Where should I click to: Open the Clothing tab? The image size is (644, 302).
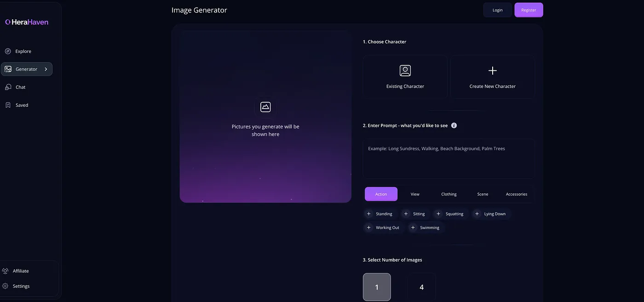[x=449, y=194]
